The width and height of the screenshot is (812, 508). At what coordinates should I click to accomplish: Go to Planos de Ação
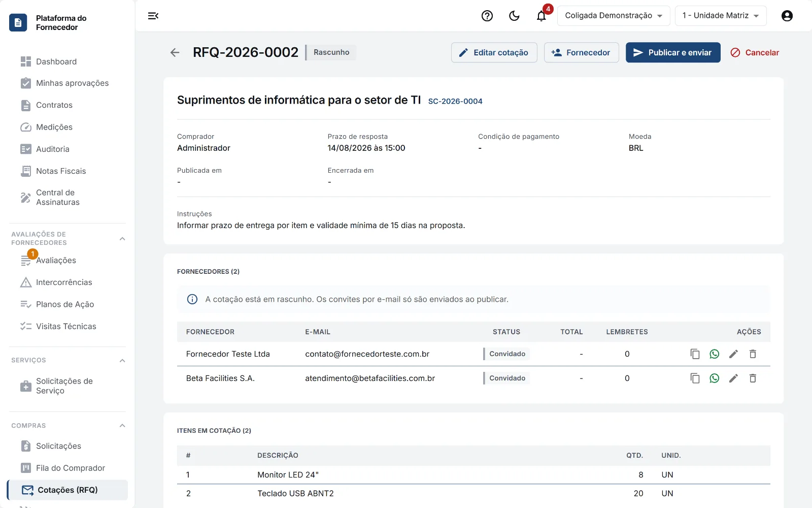pyautogui.click(x=67, y=304)
